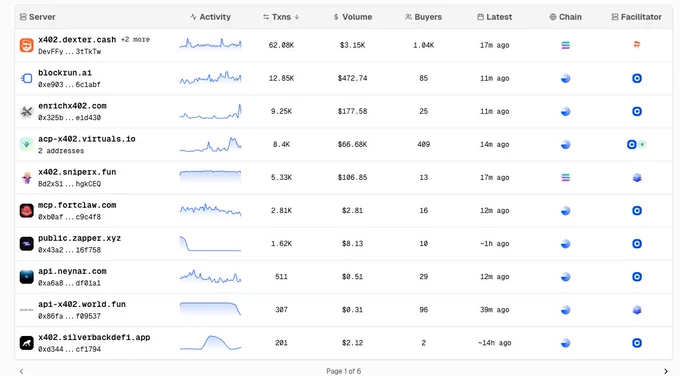The height and width of the screenshot is (376, 680).
Task: Click the activity sparkline for x402.silverbackdefi.app
Action: 210,343
